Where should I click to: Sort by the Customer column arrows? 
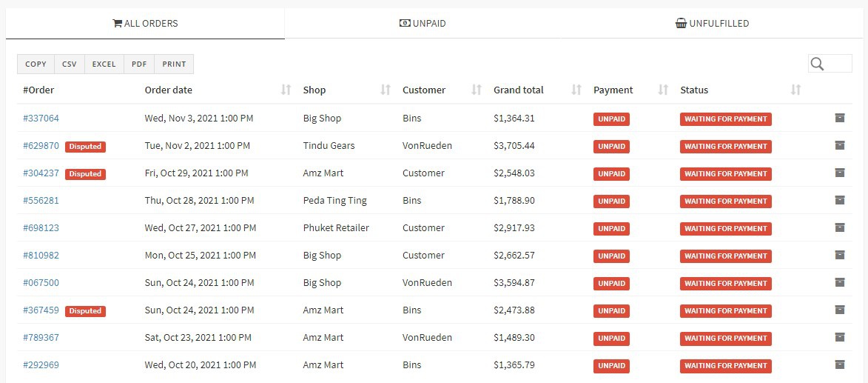point(477,90)
